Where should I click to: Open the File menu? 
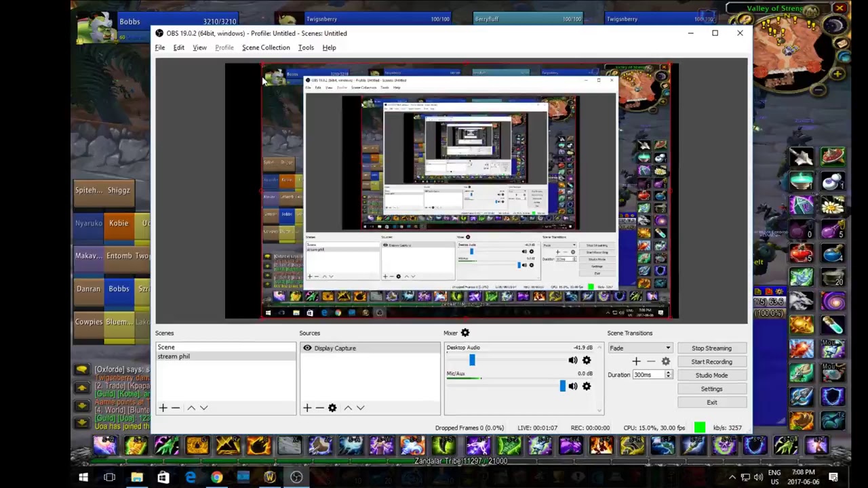click(x=160, y=47)
